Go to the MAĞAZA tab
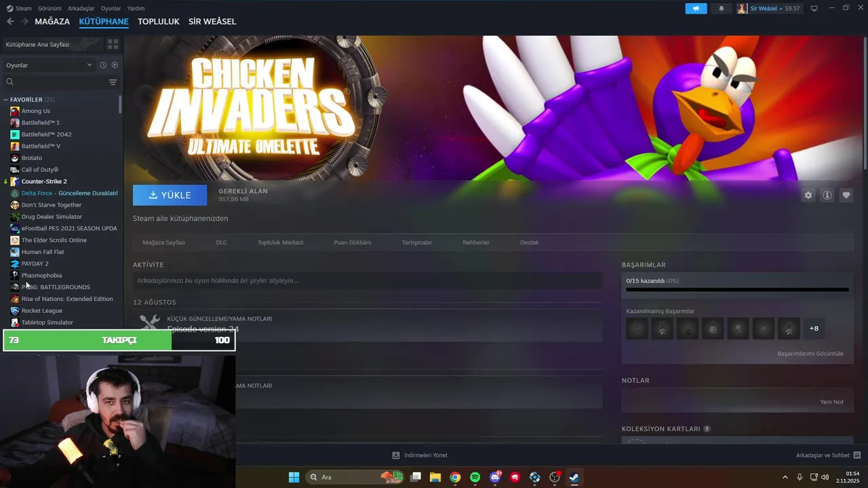 tap(52, 22)
